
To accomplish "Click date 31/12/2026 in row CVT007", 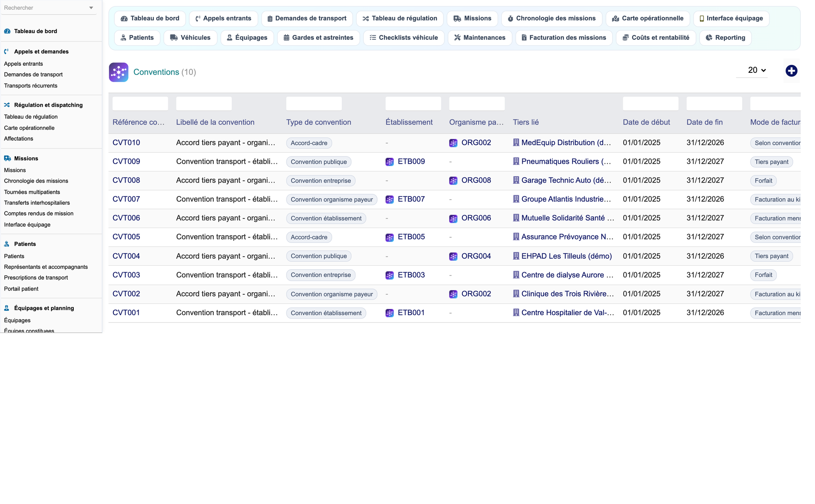I will (x=705, y=199).
